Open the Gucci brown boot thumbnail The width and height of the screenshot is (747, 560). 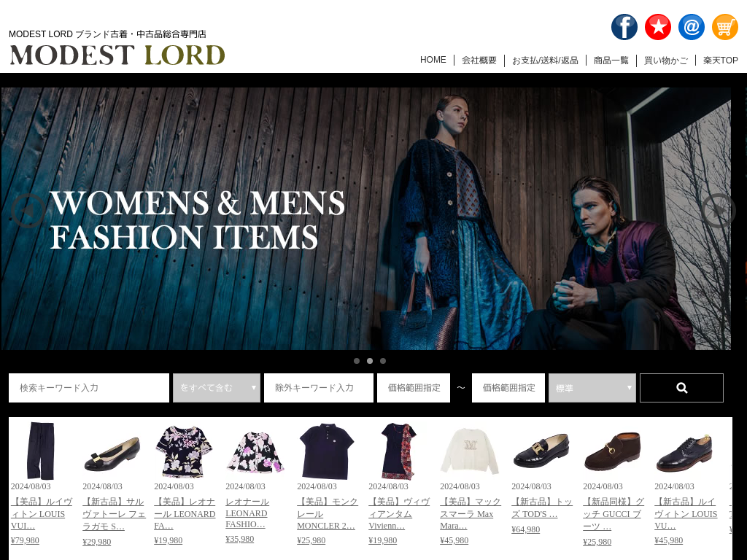tap(613, 451)
